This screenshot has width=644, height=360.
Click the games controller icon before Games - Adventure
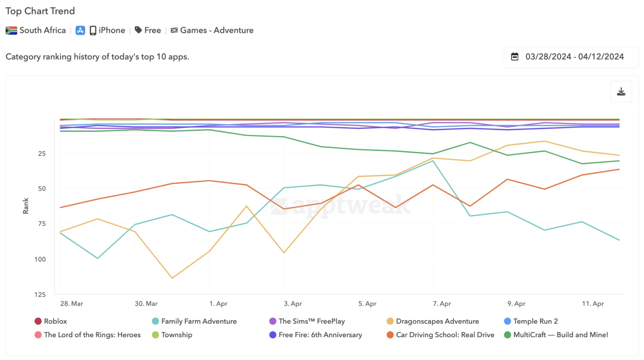click(x=174, y=30)
